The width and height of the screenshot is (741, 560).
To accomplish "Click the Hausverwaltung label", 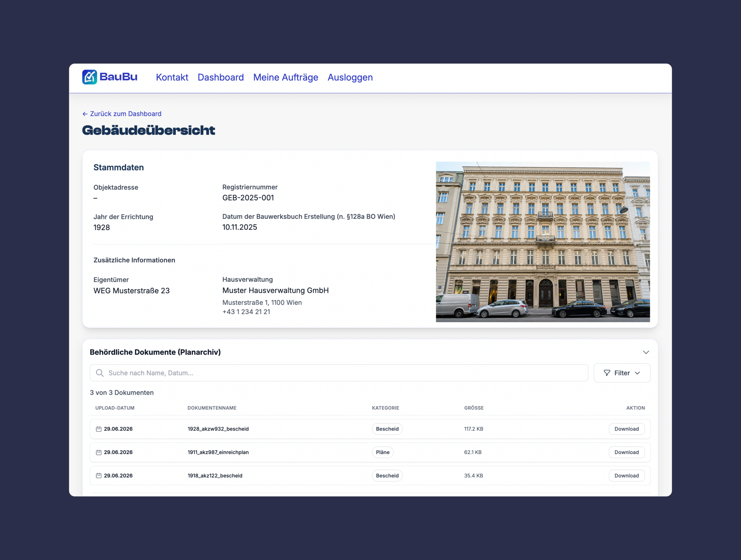I will click(x=248, y=279).
